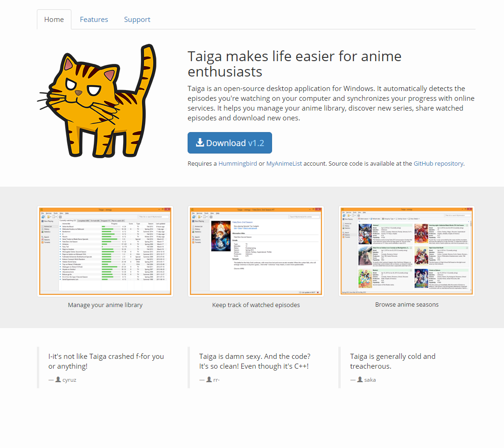Image resolution: width=504 pixels, height=448 pixels.
Task: Click the 'Manage your anime library' caption
Action: (105, 305)
